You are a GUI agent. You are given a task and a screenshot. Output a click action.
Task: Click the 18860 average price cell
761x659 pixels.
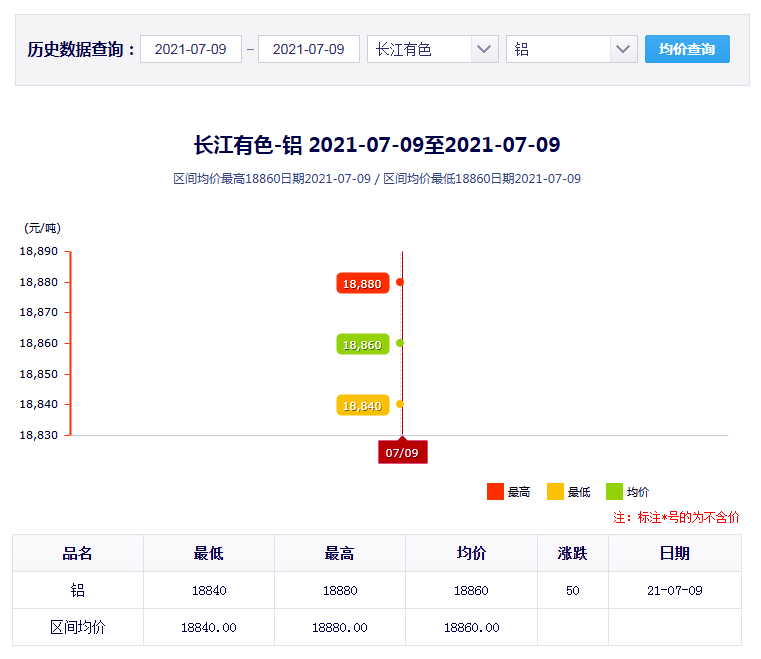click(x=471, y=590)
